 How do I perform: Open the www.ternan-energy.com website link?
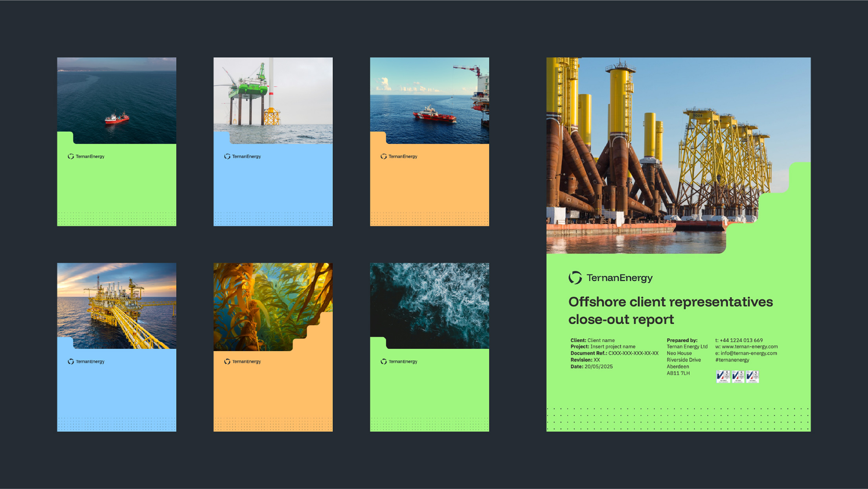tap(749, 347)
